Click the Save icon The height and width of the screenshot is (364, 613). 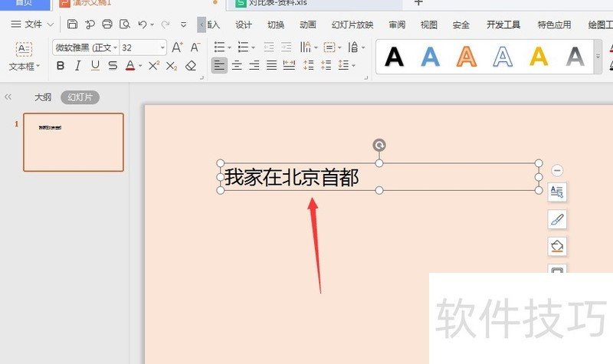click(72, 25)
